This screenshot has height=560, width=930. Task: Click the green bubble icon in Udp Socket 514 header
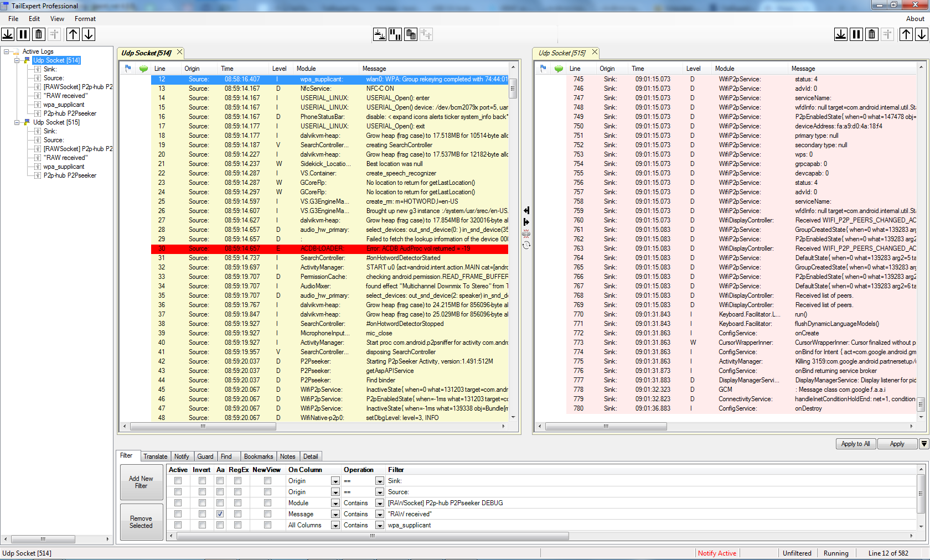[143, 69]
